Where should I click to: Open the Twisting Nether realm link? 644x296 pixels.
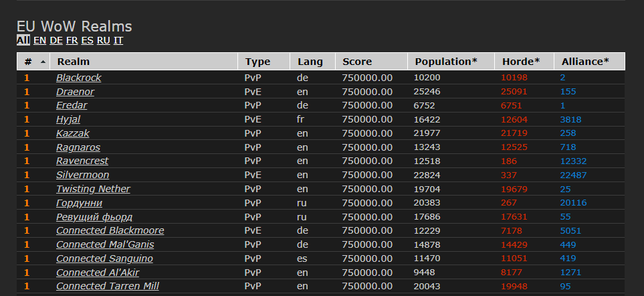(93, 189)
